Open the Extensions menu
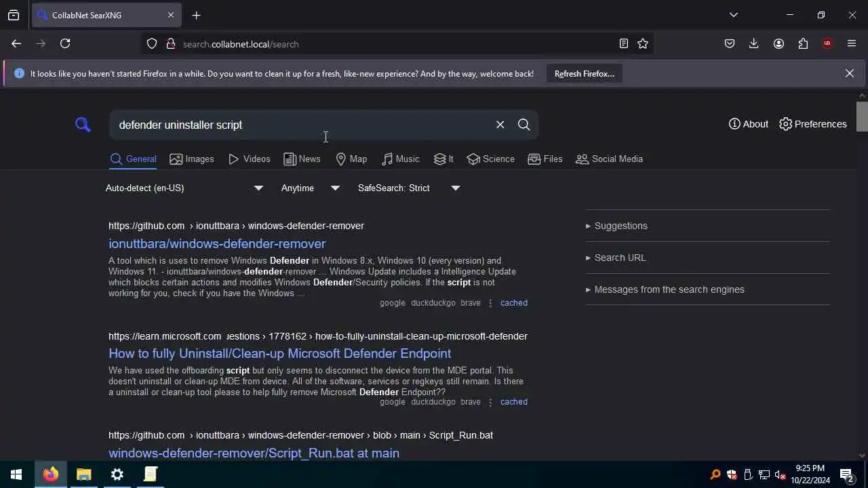Viewport: 868px width, 488px height. 803,43
